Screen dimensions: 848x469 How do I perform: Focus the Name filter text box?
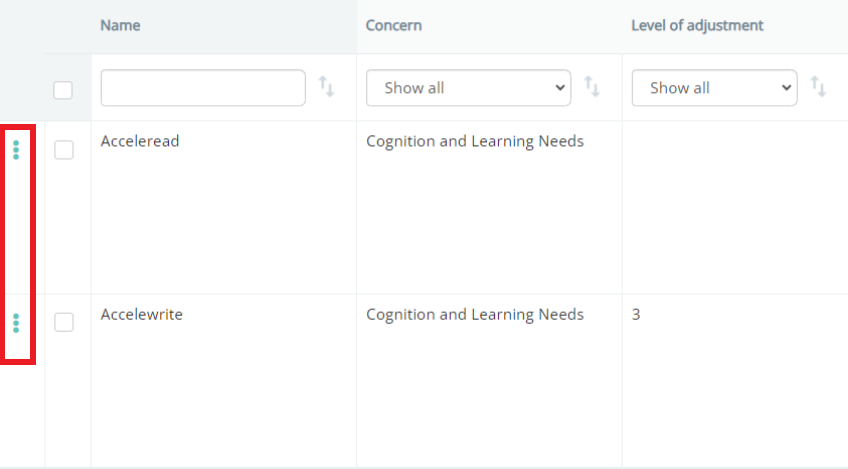coord(203,88)
